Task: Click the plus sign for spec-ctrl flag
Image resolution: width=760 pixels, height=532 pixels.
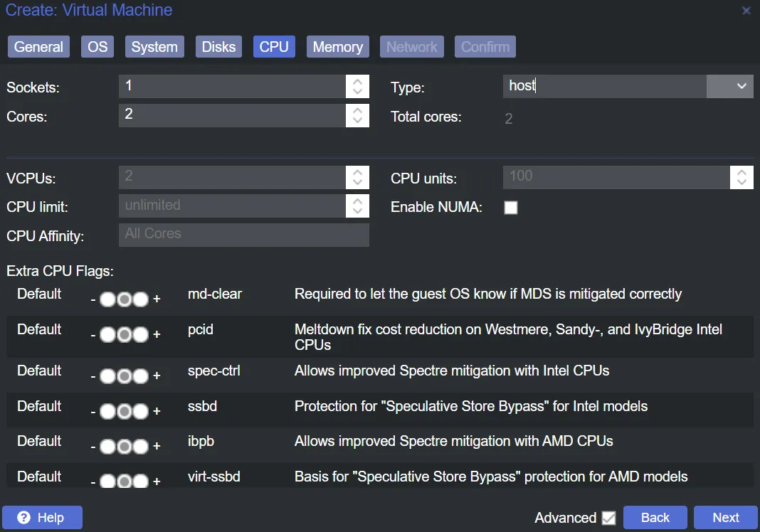Action: point(157,376)
